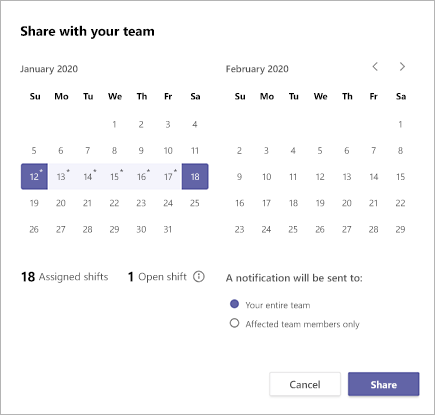Choose February 9 date

pos(240,176)
